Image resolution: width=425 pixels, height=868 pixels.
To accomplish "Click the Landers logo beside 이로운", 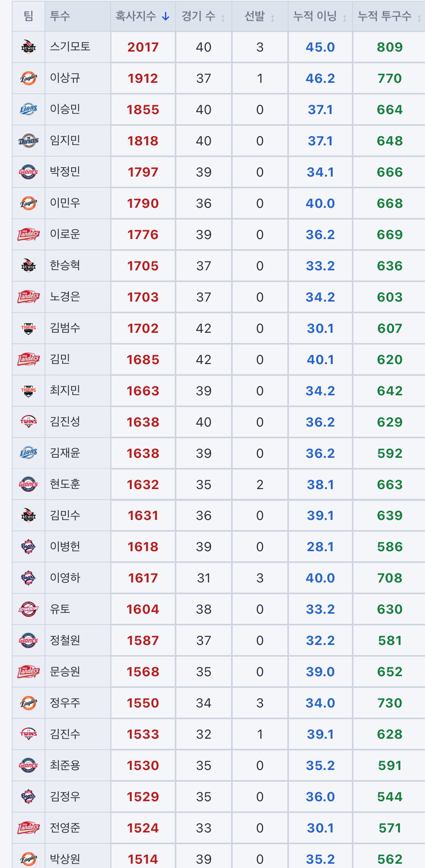I will coord(29,234).
